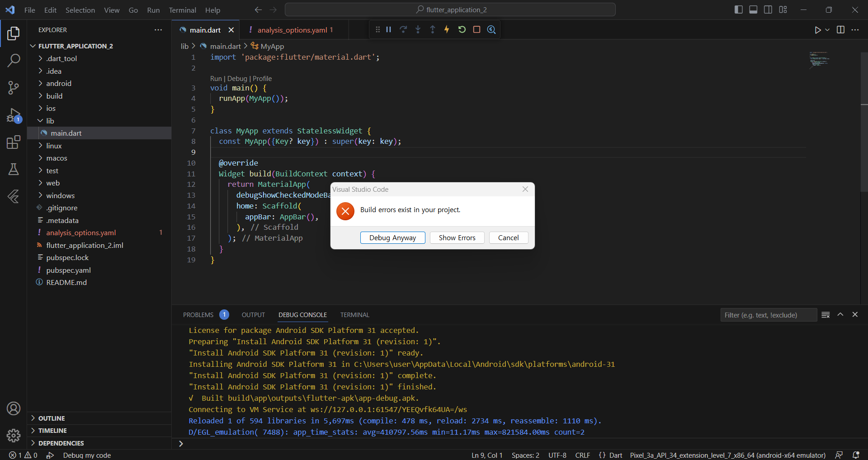Cancel the build errors dialog
This screenshot has width=868, height=460.
(509, 237)
